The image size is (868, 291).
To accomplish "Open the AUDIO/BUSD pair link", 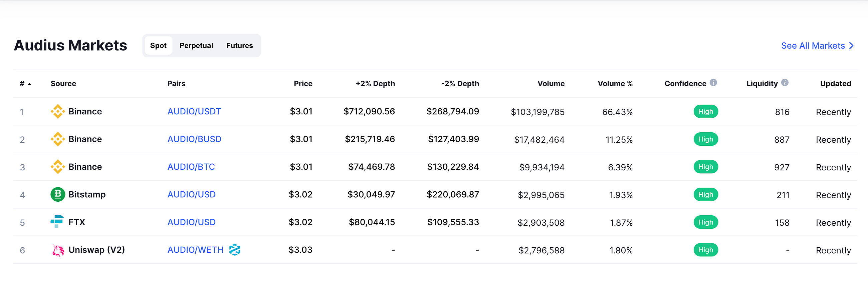I will point(194,139).
